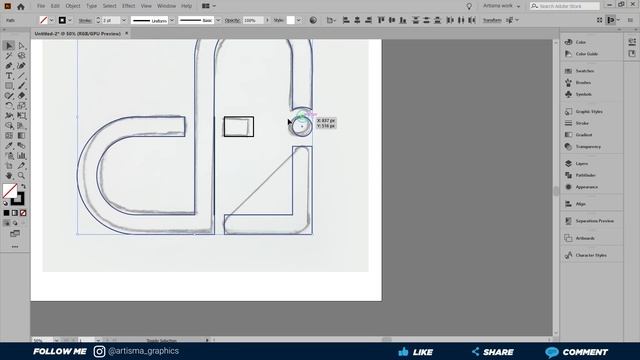Select the Gradient tool in toolbox
The image size is (640, 360).
21,136
